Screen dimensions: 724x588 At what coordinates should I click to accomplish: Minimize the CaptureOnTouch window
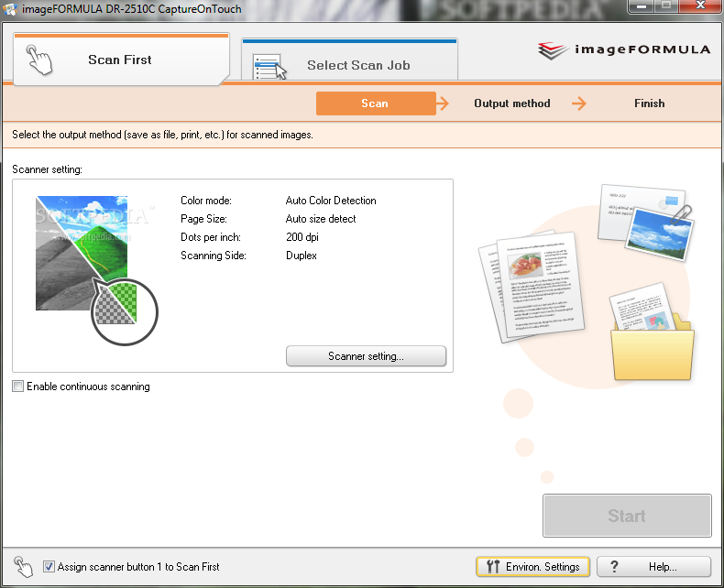tap(642, 6)
